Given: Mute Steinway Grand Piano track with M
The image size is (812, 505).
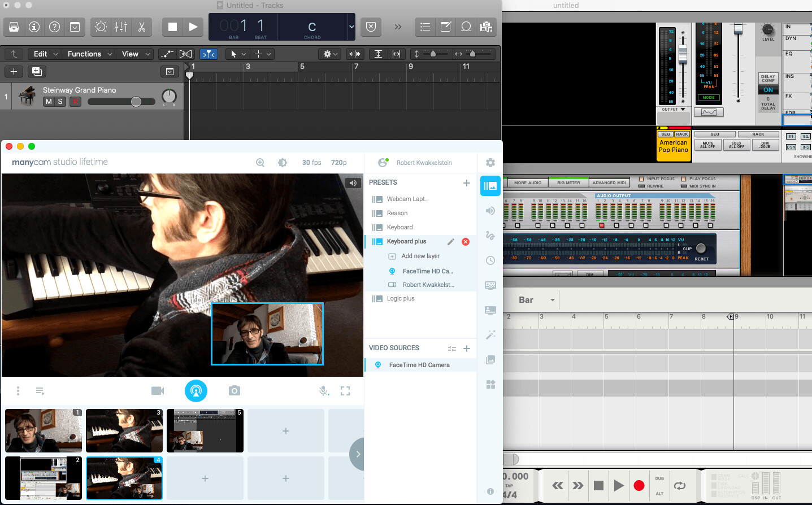Looking at the screenshot, I should point(49,102).
